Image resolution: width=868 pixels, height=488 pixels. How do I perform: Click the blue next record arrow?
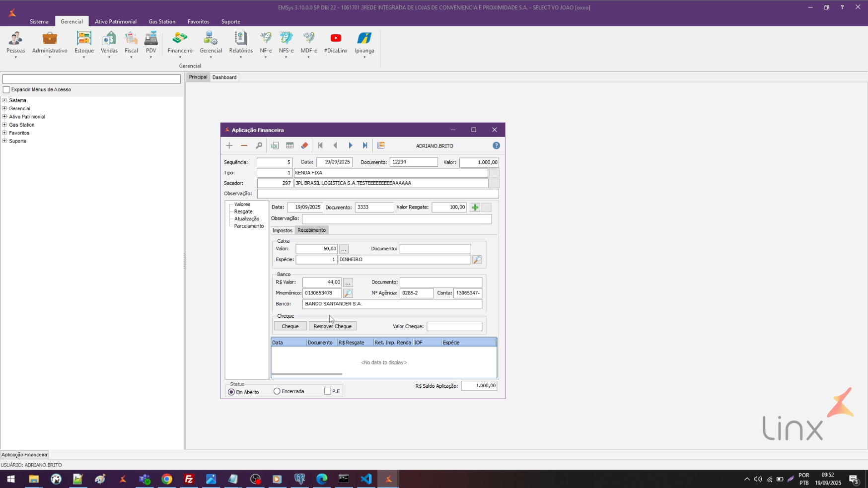click(x=350, y=145)
